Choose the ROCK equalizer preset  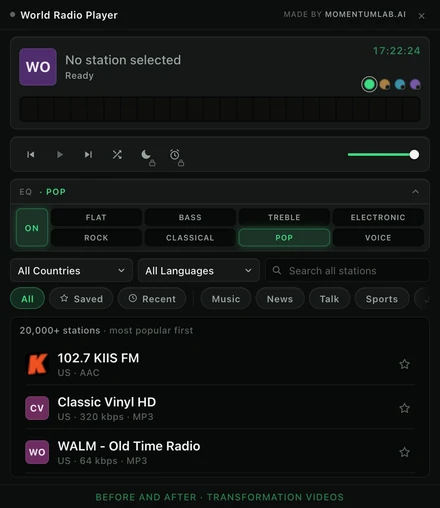tap(96, 238)
